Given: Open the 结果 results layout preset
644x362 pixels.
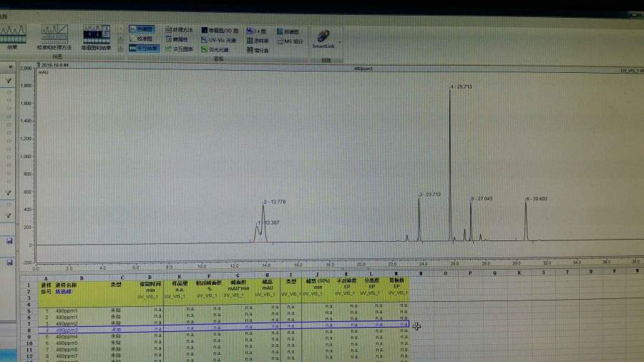Looking at the screenshot, I should (13, 37).
